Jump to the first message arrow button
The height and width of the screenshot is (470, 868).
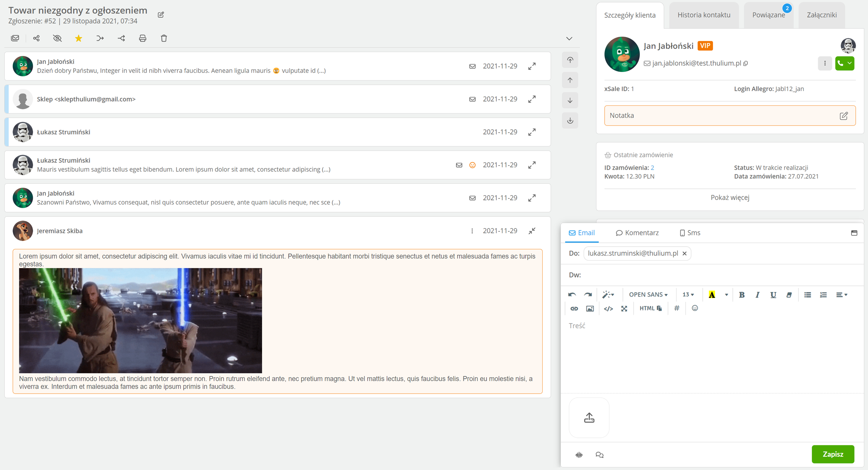click(x=570, y=60)
